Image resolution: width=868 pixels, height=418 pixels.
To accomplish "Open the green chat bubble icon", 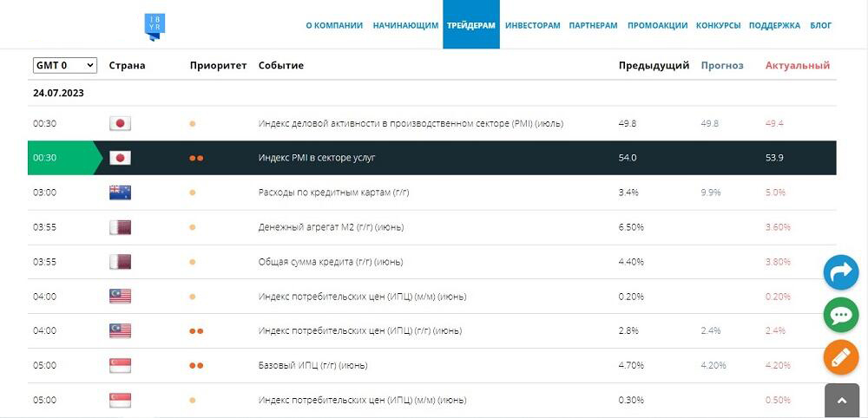I will pyautogui.click(x=841, y=315).
